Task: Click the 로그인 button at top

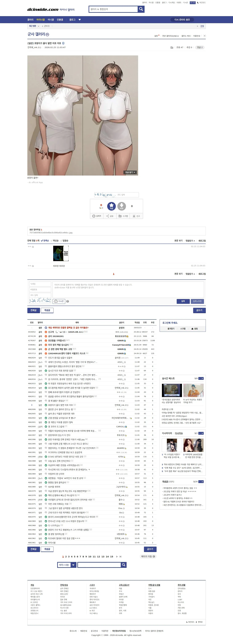Action: (x=192, y=2)
